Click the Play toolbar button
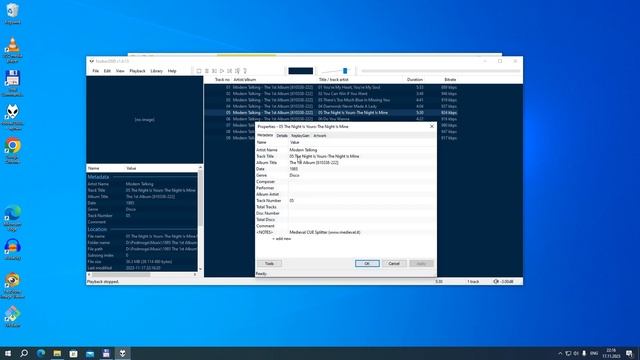Viewport: 640px width, 360px height. coord(222,71)
